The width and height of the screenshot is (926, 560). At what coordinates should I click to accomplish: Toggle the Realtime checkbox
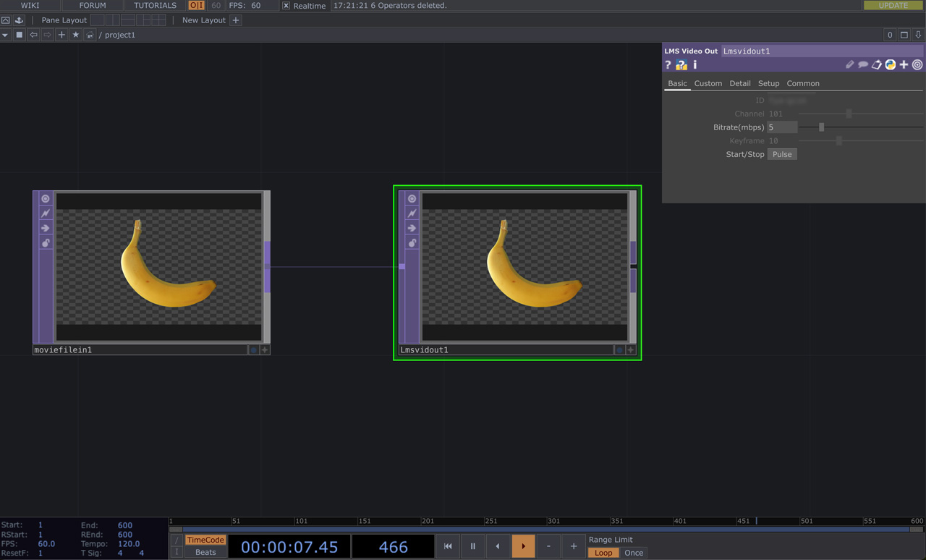286,6
